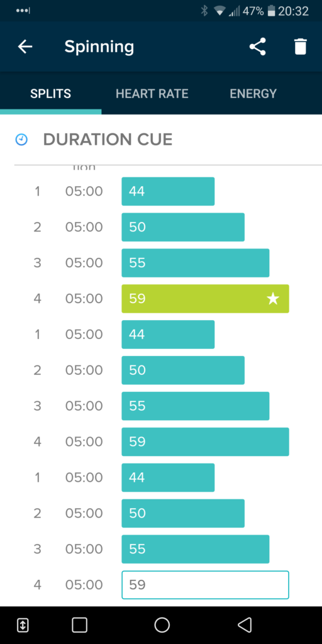Select the last 55 split bar
The image size is (322, 644).
click(x=196, y=549)
